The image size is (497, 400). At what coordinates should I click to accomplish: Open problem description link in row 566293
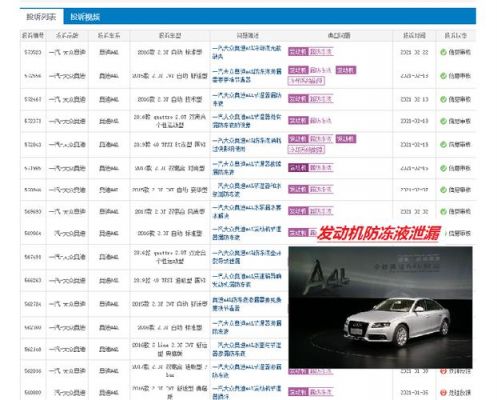click(x=247, y=280)
